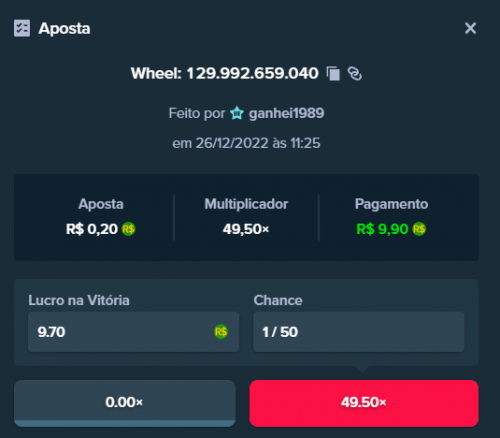Image resolution: width=500 pixels, height=438 pixels.
Task: Click the Aposta R$ 0,20 amount
Action: tap(92, 229)
